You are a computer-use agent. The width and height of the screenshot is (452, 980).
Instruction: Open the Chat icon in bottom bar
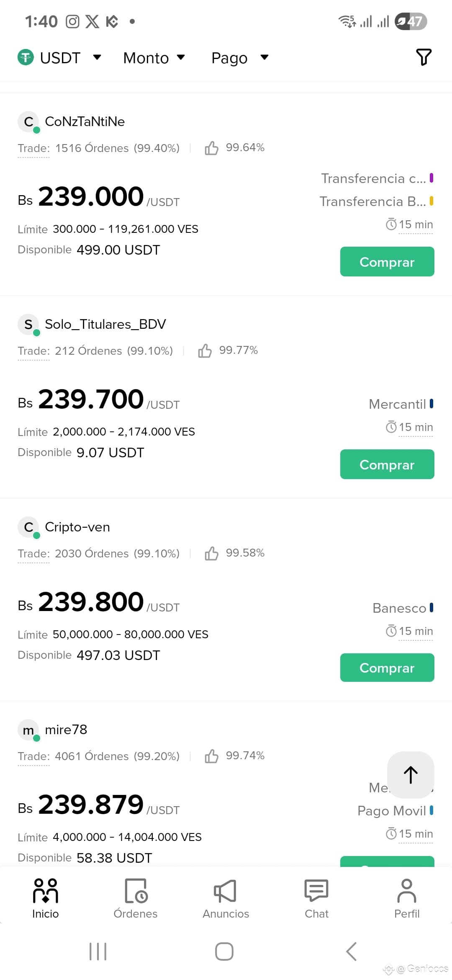[x=316, y=898]
